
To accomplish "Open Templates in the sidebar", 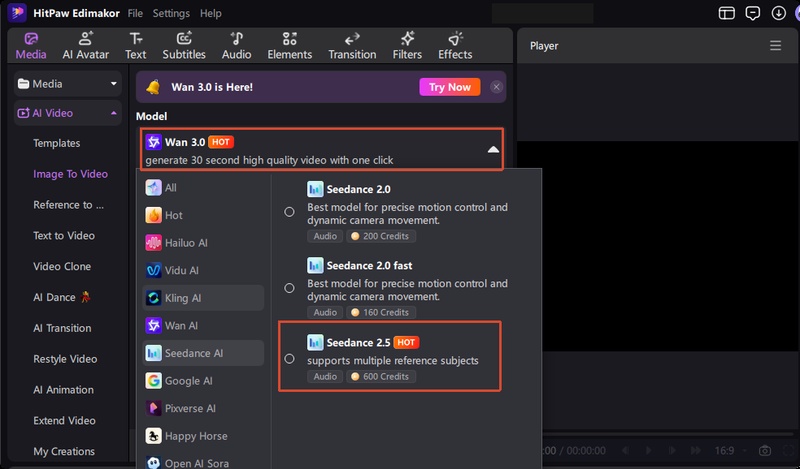I will (57, 143).
